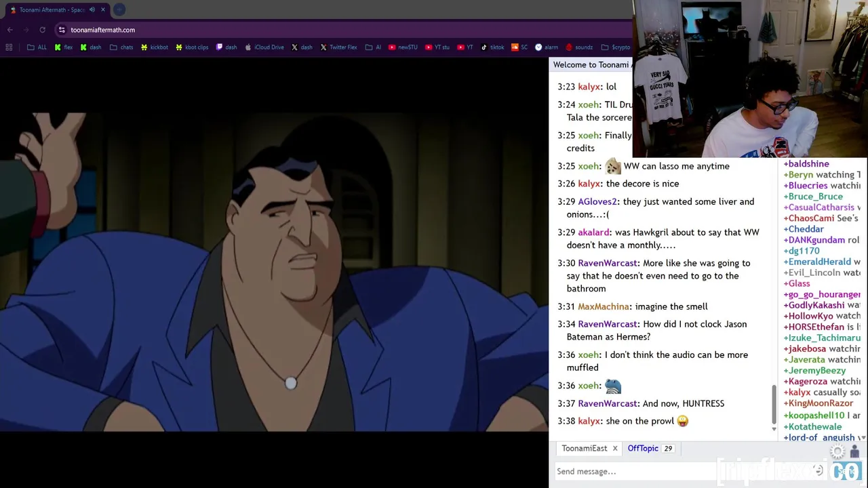Close the ToonamiEast chat tab
This screenshot has height=488, width=868.
[x=615, y=448]
